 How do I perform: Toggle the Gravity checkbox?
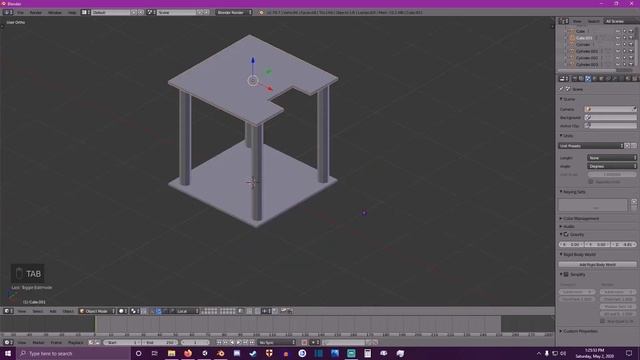(x=566, y=234)
